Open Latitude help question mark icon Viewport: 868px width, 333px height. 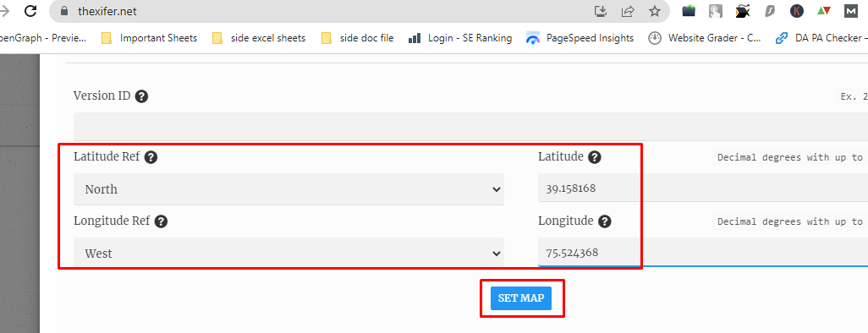[x=595, y=157]
